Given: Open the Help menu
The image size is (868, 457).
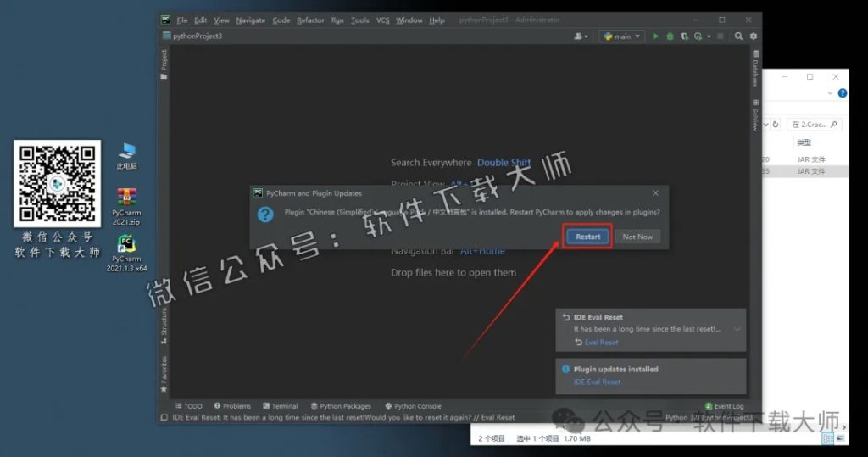Looking at the screenshot, I should pyautogui.click(x=437, y=20).
